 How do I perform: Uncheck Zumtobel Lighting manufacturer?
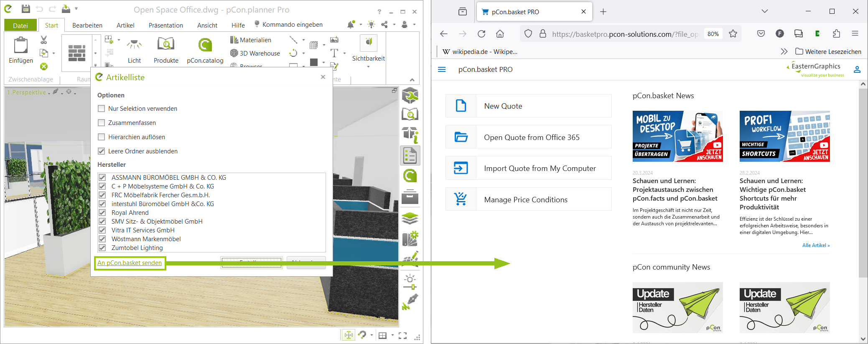point(102,247)
